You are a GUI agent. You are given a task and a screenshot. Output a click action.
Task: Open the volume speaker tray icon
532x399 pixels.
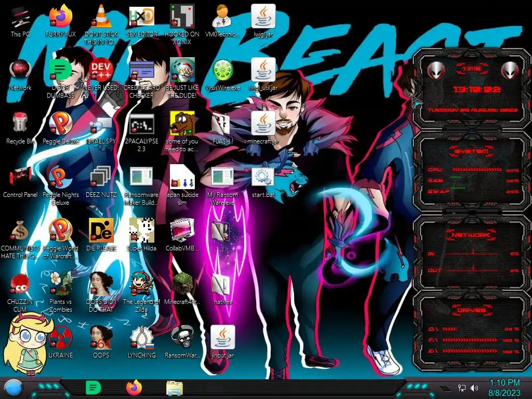pyautogui.click(x=474, y=388)
